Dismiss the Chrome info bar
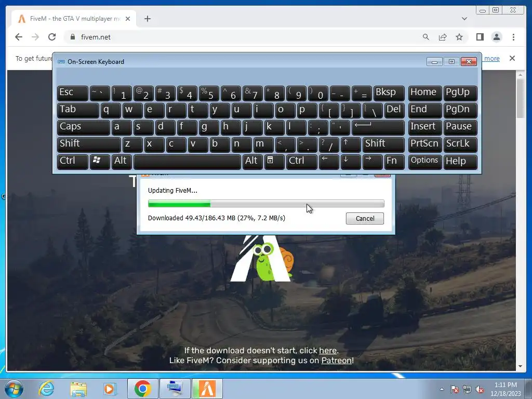The width and height of the screenshot is (532, 399). click(512, 58)
